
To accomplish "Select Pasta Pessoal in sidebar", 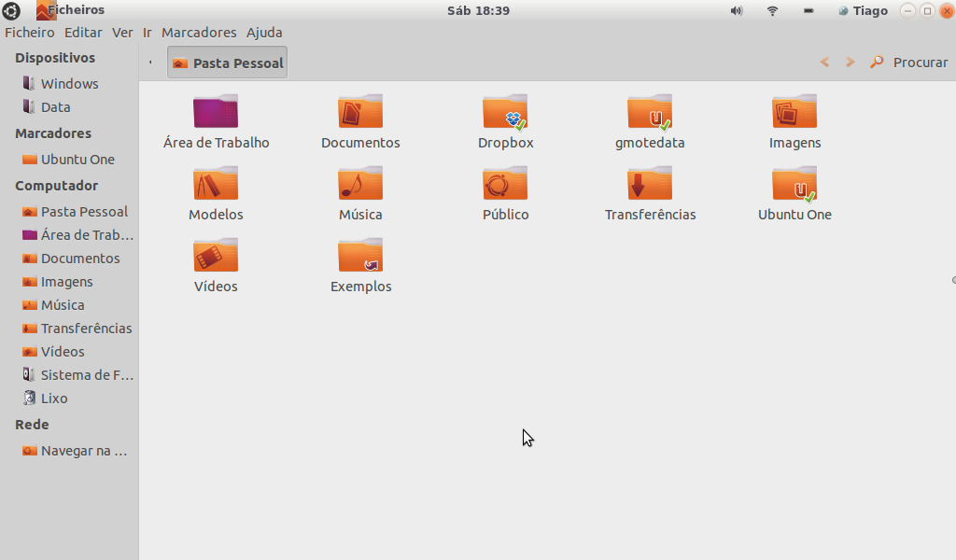I will pyautogui.click(x=75, y=212).
